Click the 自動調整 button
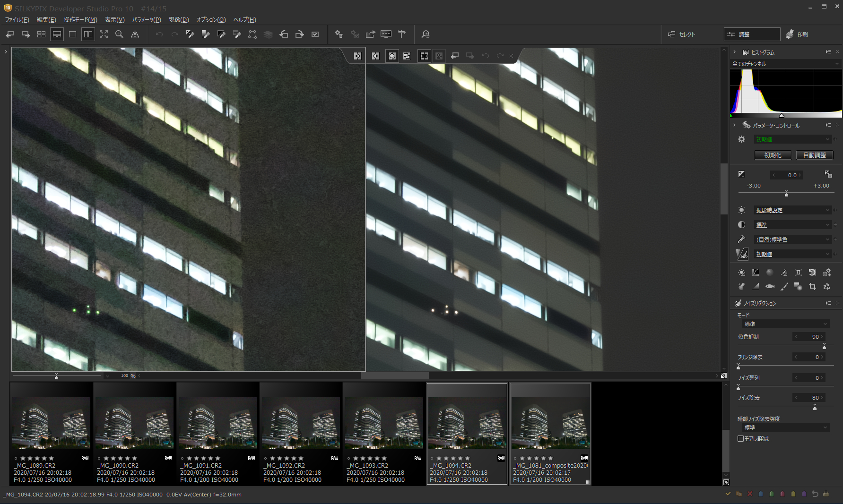The width and height of the screenshot is (843, 504). pyautogui.click(x=814, y=155)
